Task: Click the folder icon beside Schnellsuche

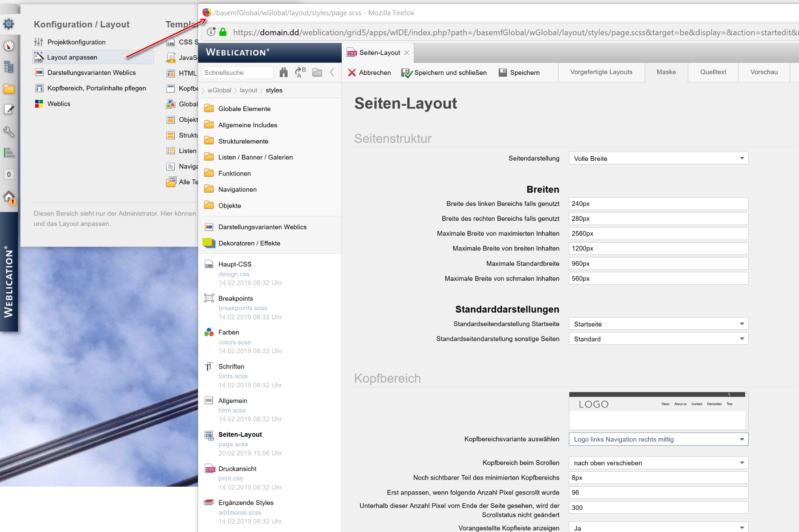Action: pyautogui.click(x=317, y=72)
